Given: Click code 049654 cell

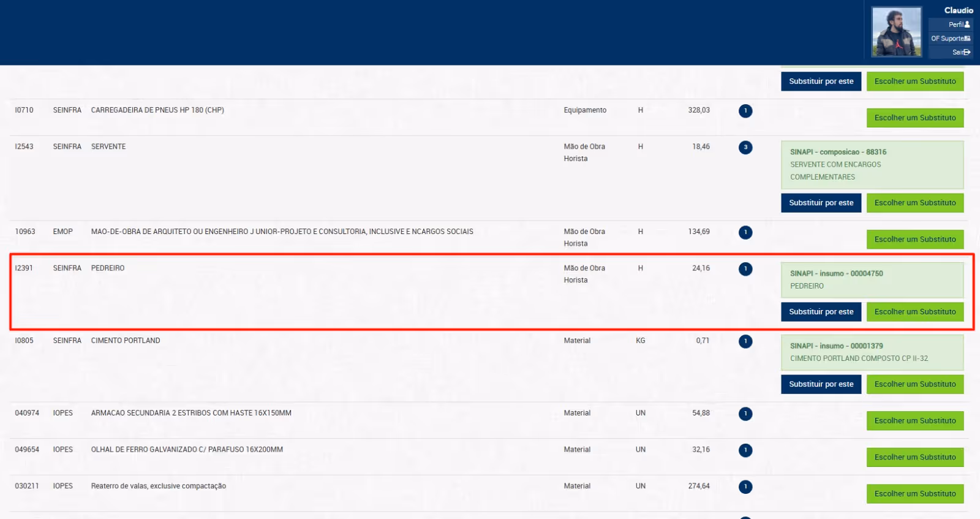Looking at the screenshot, I should click(x=27, y=449).
